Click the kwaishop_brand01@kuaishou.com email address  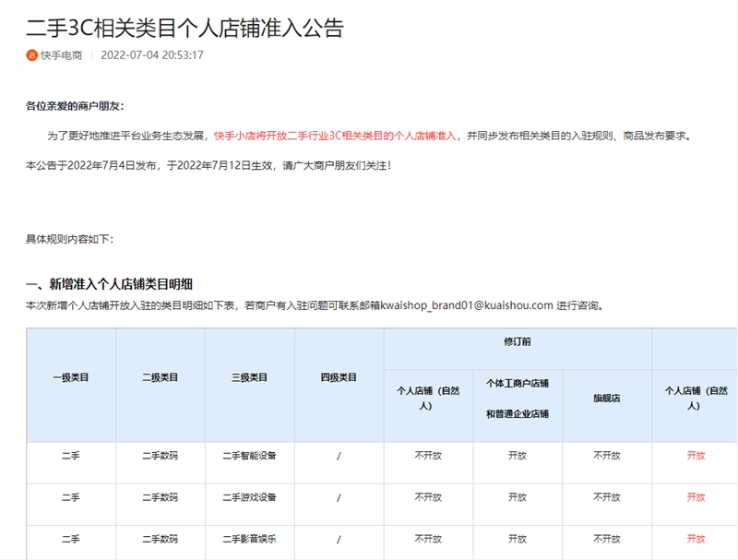(x=467, y=305)
